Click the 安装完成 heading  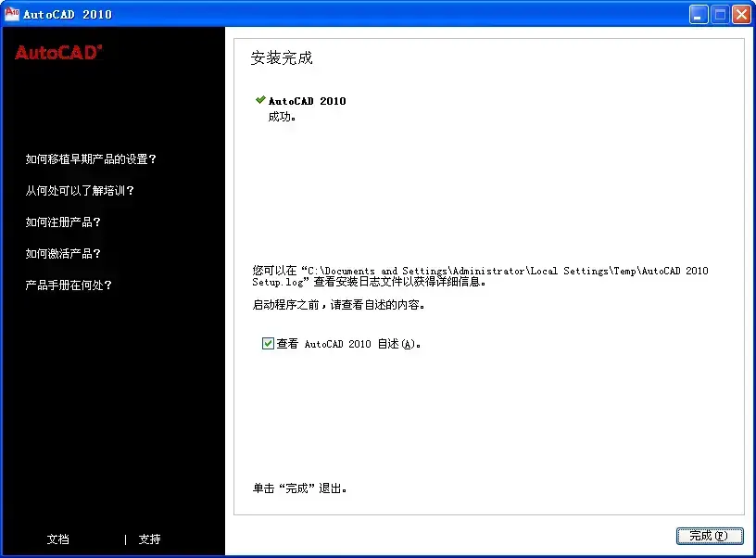tap(282, 57)
